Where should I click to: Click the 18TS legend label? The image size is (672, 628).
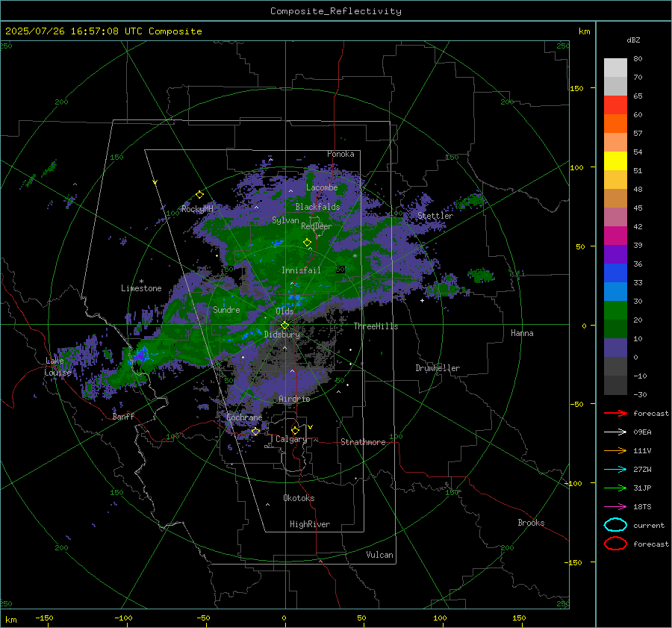(642, 507)
